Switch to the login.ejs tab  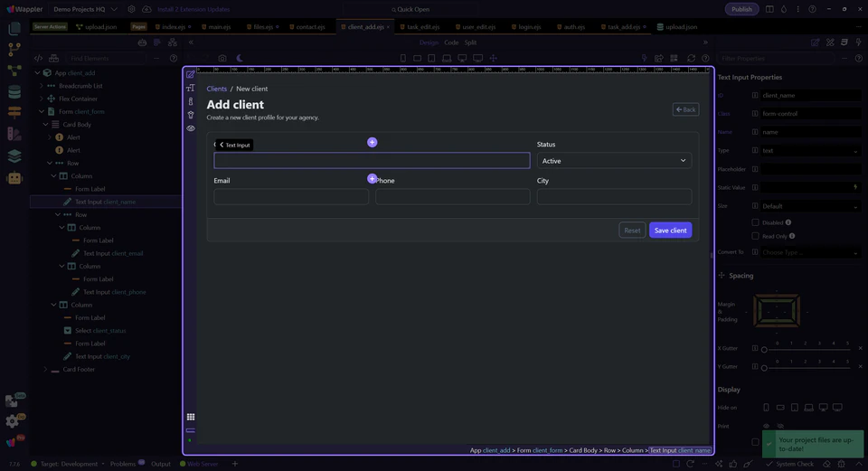click(x=526, y=26)
